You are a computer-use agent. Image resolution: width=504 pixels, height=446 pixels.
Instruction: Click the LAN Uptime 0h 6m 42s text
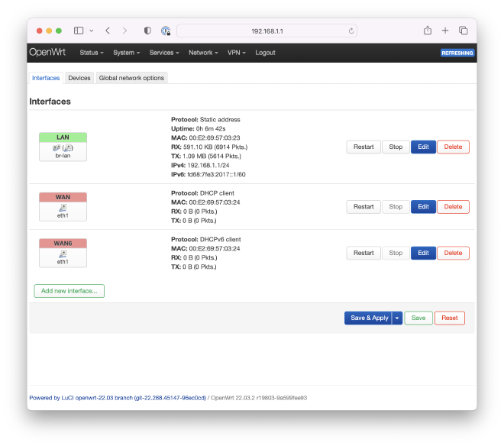[199, 128]
